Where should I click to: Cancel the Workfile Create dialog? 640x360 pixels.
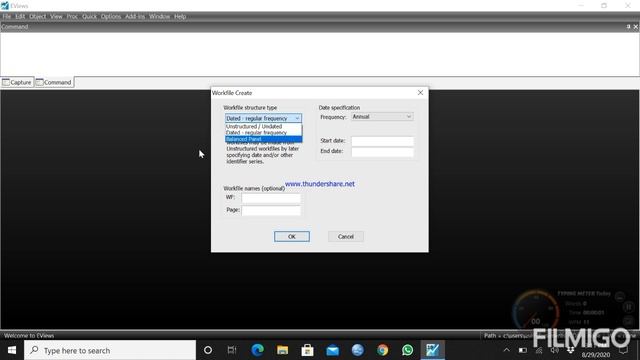click(x=346, y=236)
